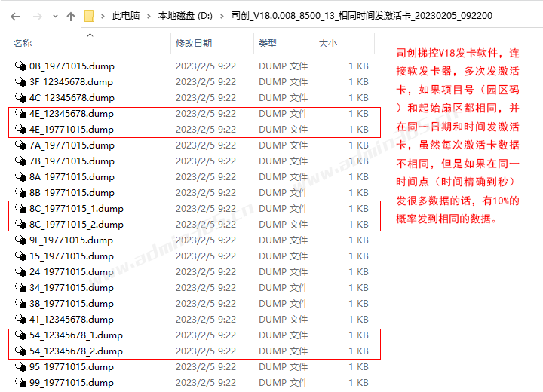Click file name 8C_19771015_2.dump

coord(76,225)
